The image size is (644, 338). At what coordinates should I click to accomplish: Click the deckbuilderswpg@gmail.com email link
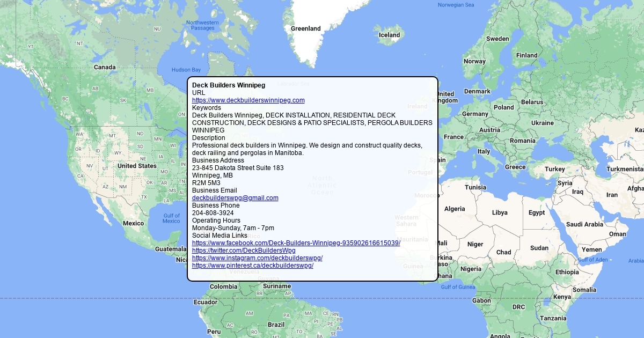235,198
